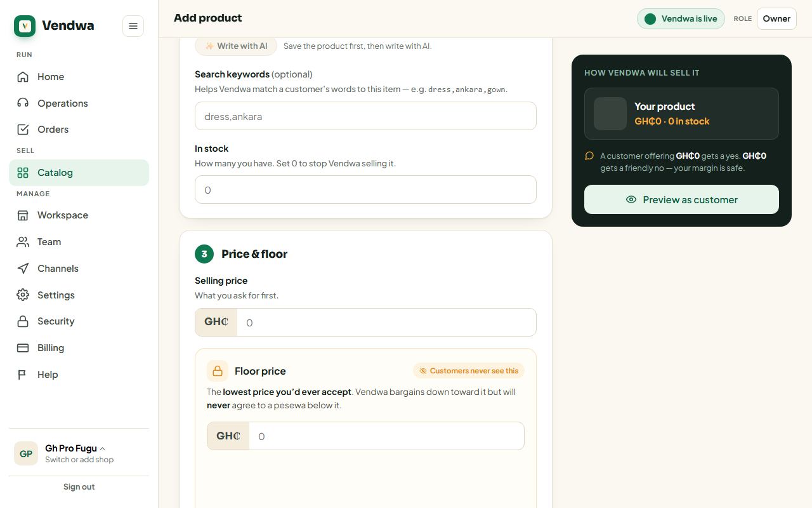This screenshot has height=508, width=812.
Task: Click the product thumbnail placeholder
Action: click(610, 114)
